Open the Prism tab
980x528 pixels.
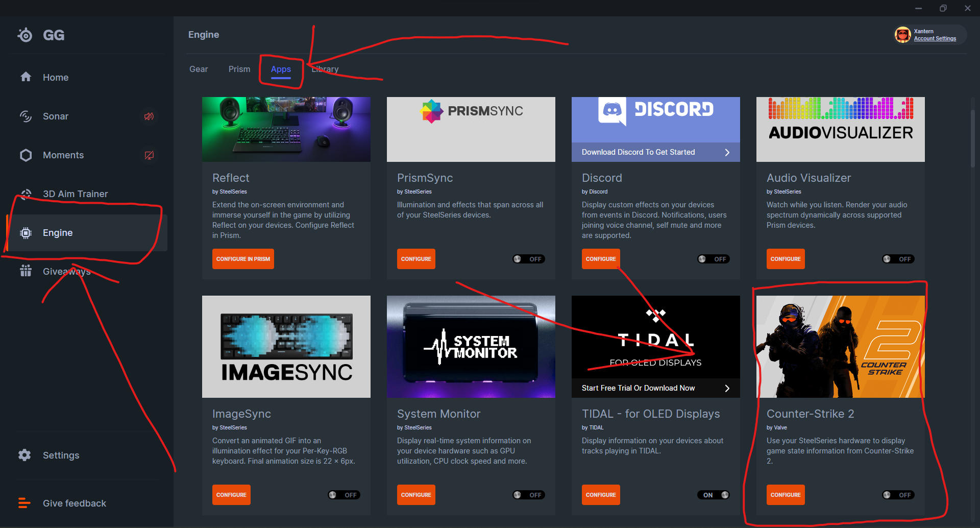pos(239,69)
